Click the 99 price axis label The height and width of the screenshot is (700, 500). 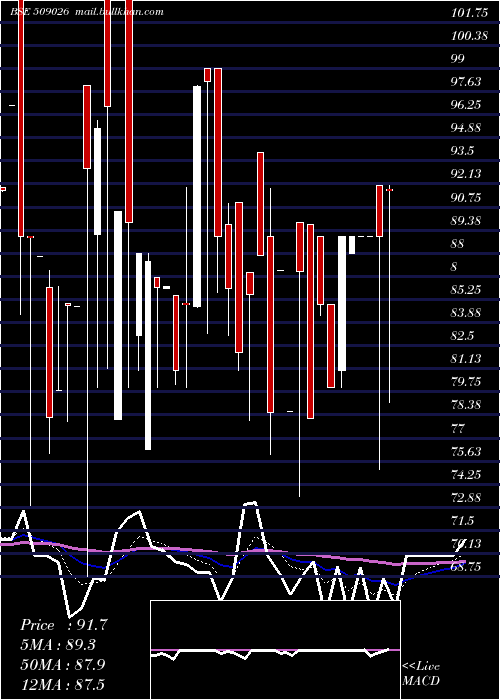(458, 59)
